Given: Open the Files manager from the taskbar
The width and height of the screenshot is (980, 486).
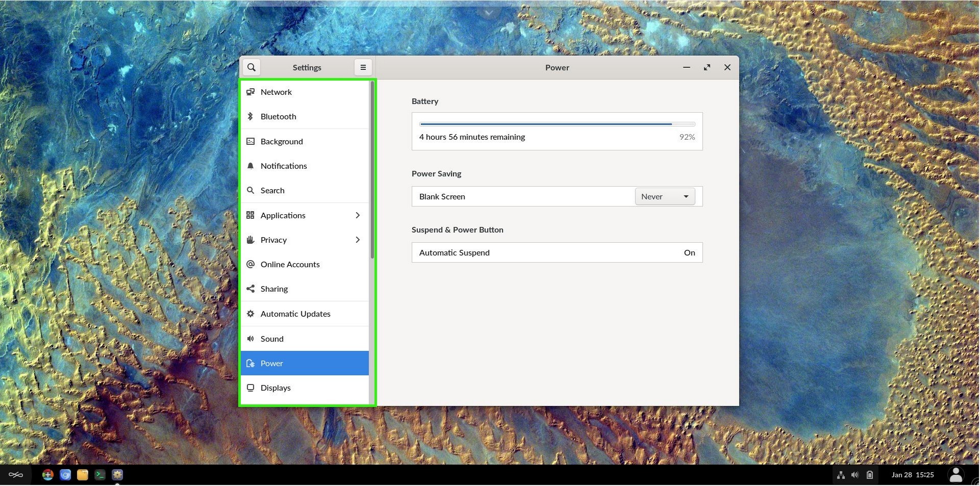Looking at the screenshot, I should (83, 475).
